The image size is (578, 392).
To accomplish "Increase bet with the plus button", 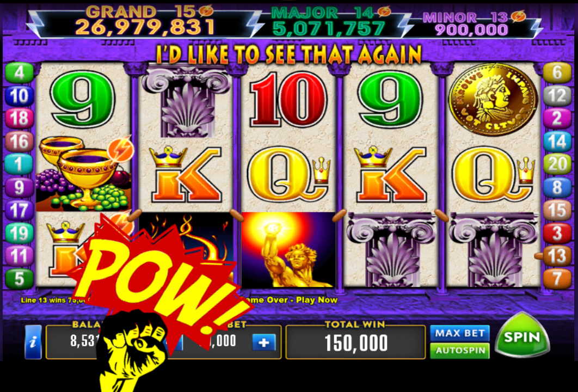I will pyautogui.click(x=264, y=342).
